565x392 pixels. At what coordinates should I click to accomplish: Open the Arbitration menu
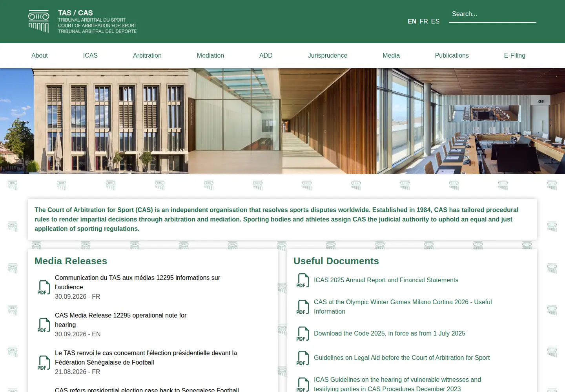(x=147, y=56)
